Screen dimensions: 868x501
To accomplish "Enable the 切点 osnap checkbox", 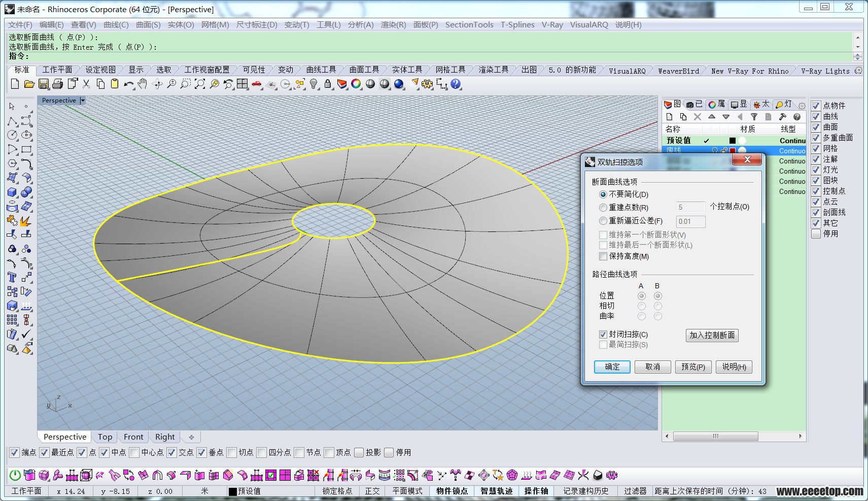I will tap(232, 452).
